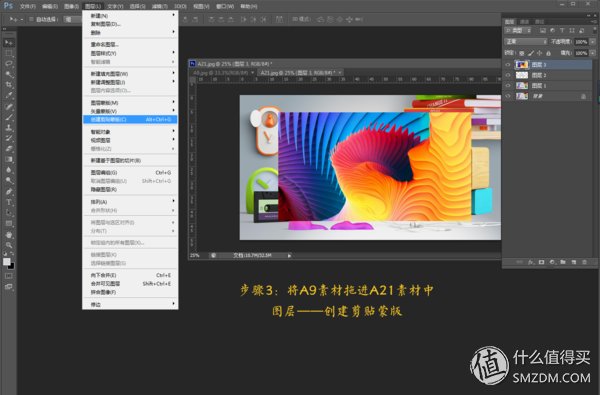Hide layer 图层 3 using its eye icon
The image size is (600, 395).
click(508, 65)
